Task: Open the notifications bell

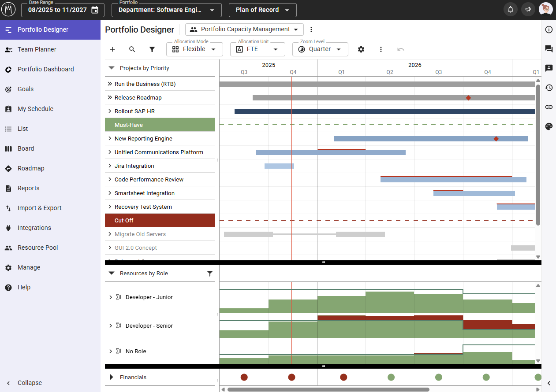Action: tap(511, 10)
